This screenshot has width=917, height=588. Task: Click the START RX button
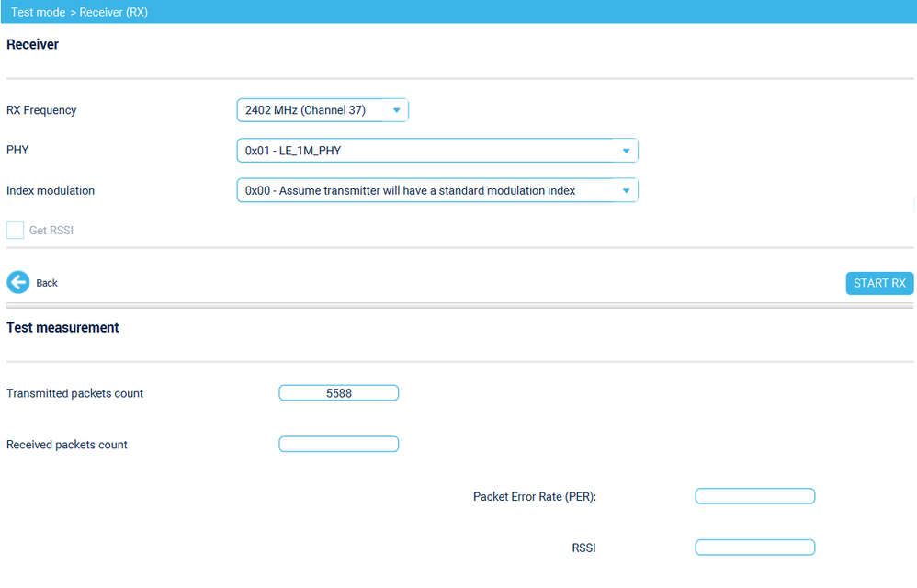click(x=879, y=284)
